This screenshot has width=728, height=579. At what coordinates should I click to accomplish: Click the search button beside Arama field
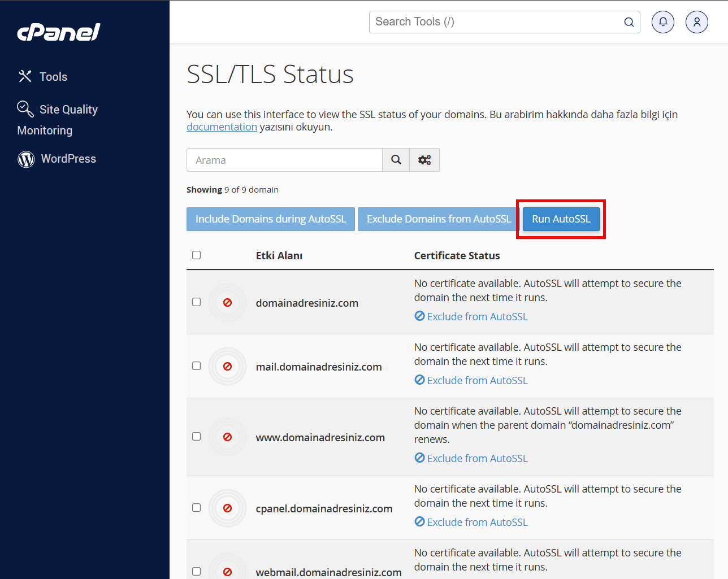(x=396, y=160)
